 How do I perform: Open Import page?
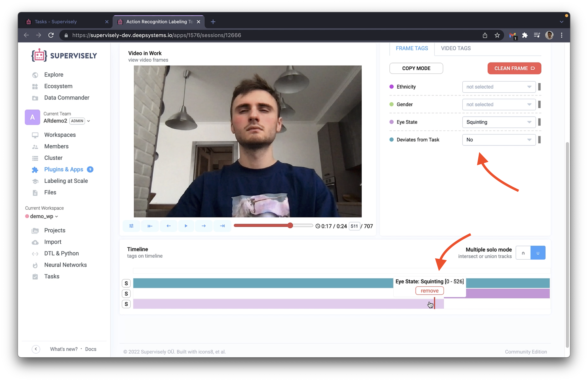53,242
